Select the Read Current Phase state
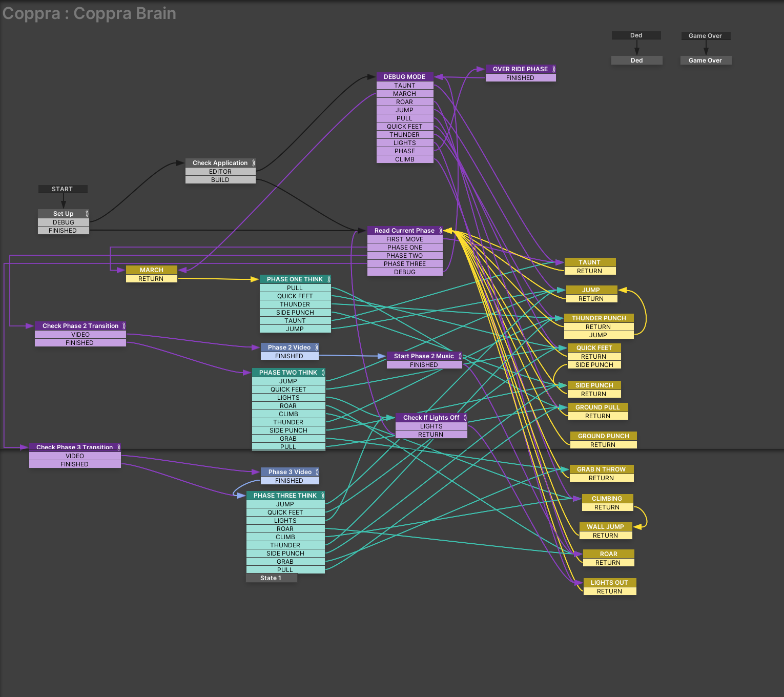The image size is (784, 697). pos(404,231)
